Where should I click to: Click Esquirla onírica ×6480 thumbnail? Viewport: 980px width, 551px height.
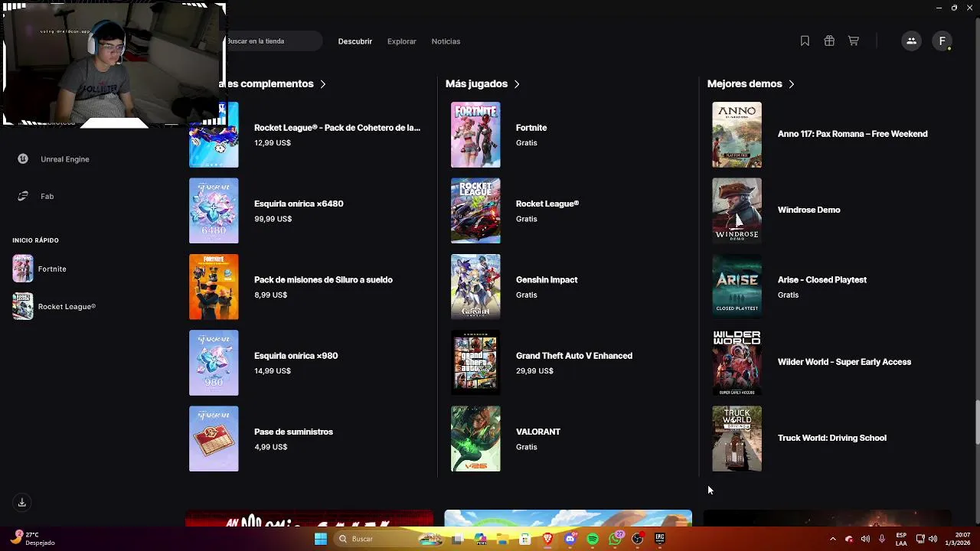(x=214, y=210)
